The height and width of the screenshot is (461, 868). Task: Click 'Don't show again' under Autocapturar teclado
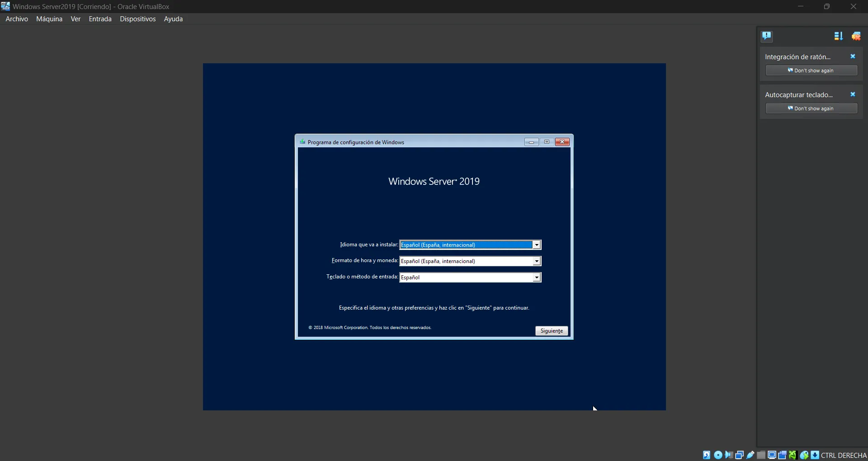pos(811,108)
